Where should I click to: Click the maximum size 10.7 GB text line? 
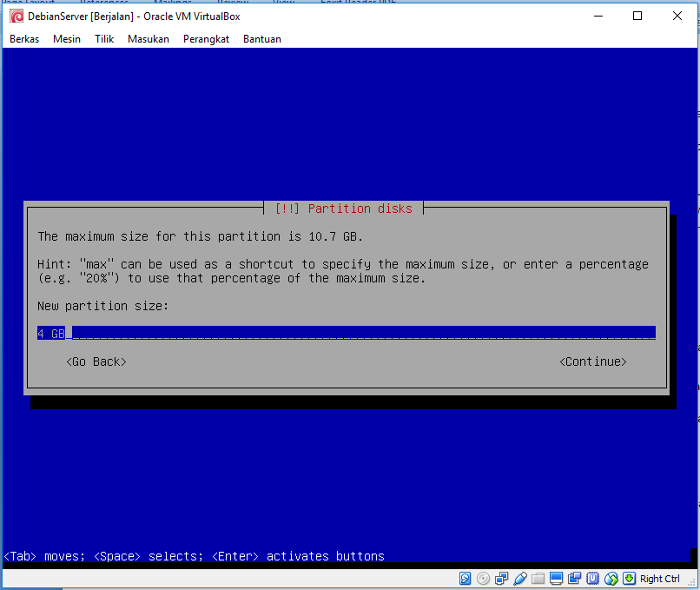(x=201, y=236)
